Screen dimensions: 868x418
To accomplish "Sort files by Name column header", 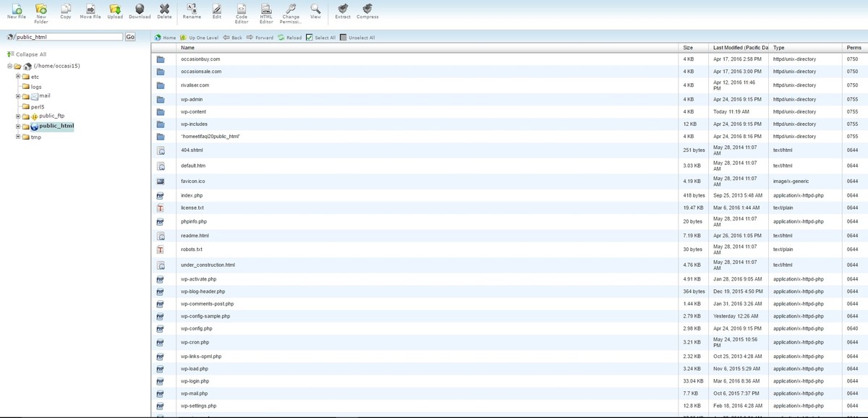I will click(x=187, y=48).
